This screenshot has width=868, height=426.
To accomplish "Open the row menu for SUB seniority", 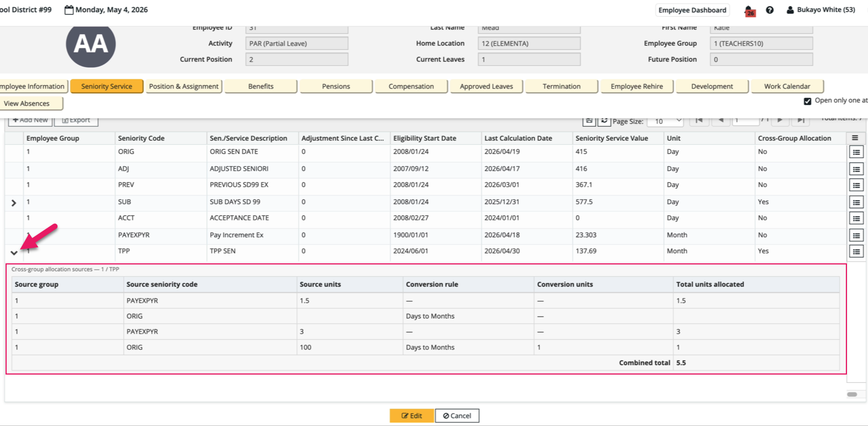I will point(856,202).
